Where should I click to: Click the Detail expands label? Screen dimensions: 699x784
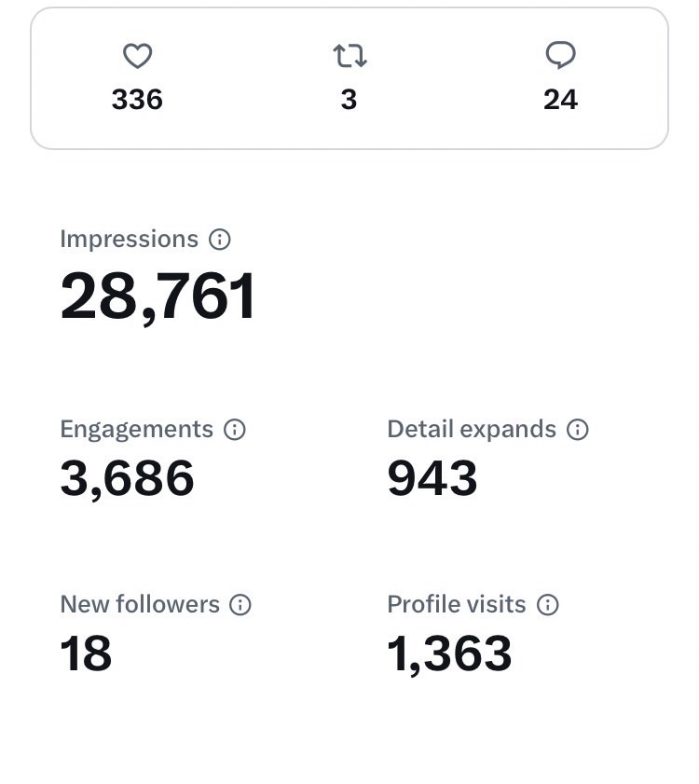(471, 430)
